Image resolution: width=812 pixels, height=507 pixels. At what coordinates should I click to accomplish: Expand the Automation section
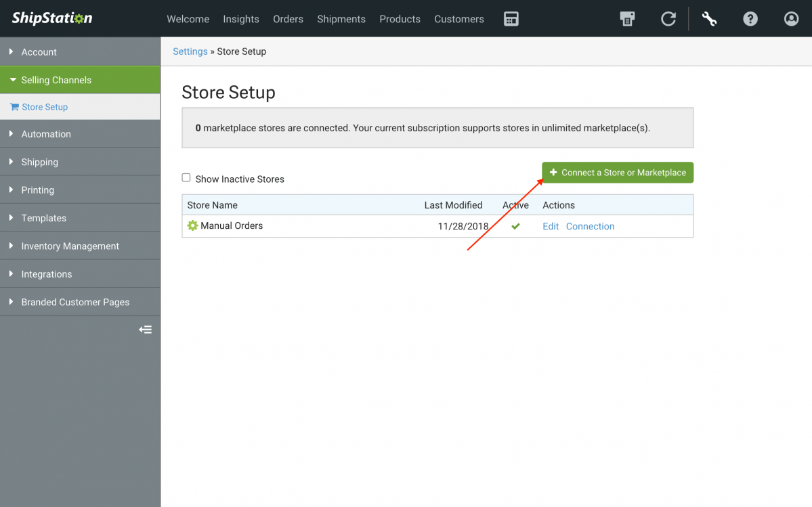[x=80, y=134]
